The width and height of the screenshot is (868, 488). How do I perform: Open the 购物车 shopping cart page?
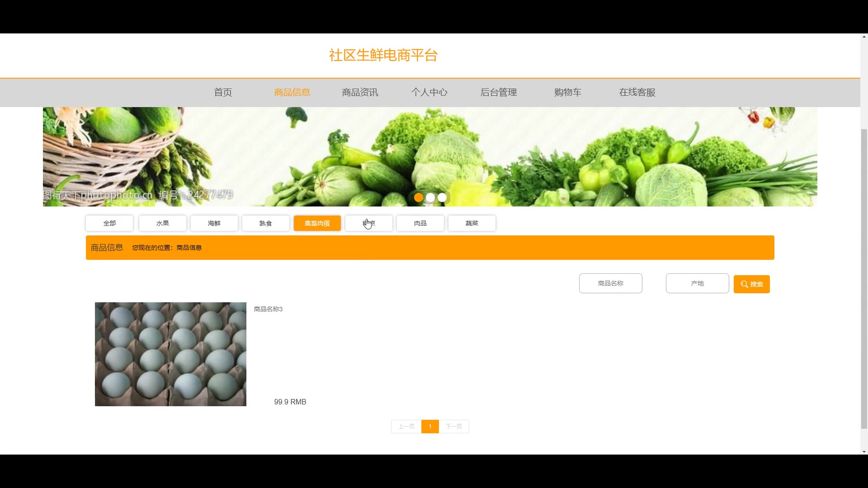(x=568, y=93)
